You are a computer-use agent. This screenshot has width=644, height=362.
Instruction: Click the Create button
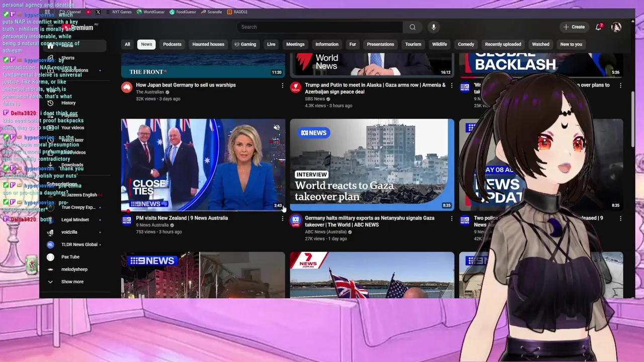(574, 27)
